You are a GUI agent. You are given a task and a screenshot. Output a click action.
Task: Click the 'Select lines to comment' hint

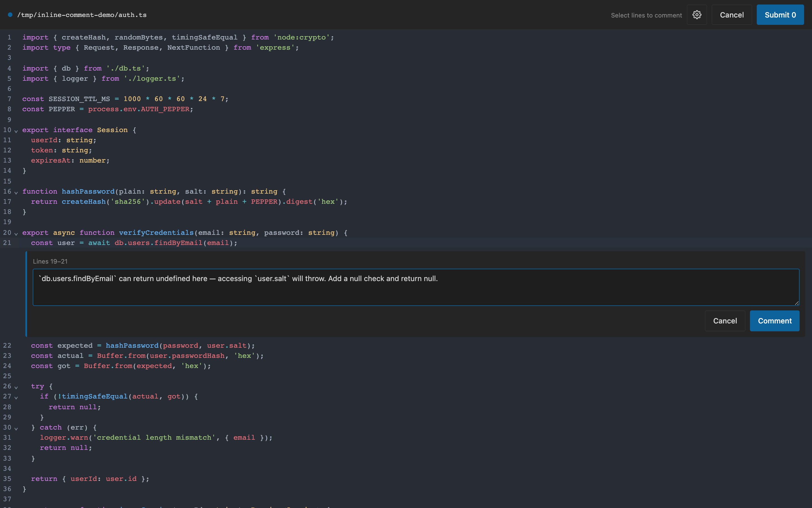click(x=646, y=15)
